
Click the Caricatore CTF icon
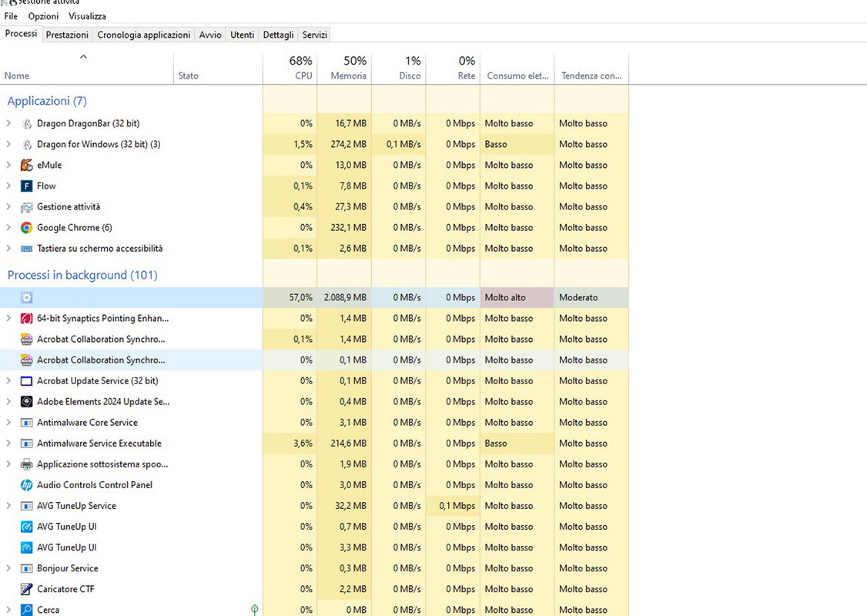(x=26, y=590)
